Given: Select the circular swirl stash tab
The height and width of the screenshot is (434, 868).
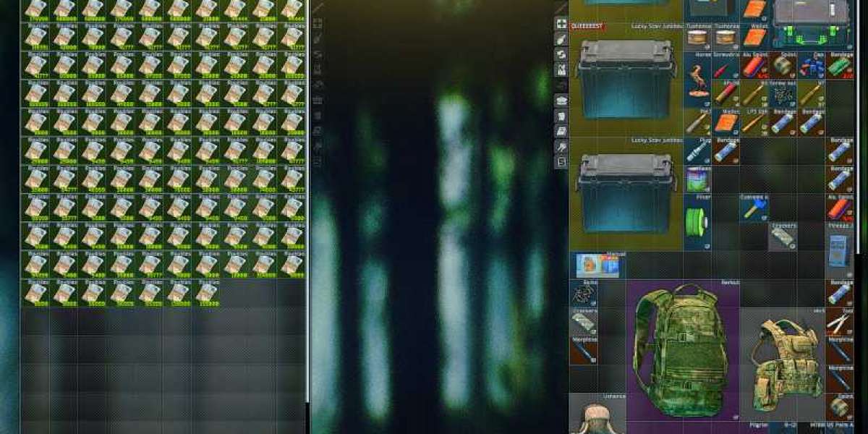Looking at the screenshot, I should tap(561, 54).
